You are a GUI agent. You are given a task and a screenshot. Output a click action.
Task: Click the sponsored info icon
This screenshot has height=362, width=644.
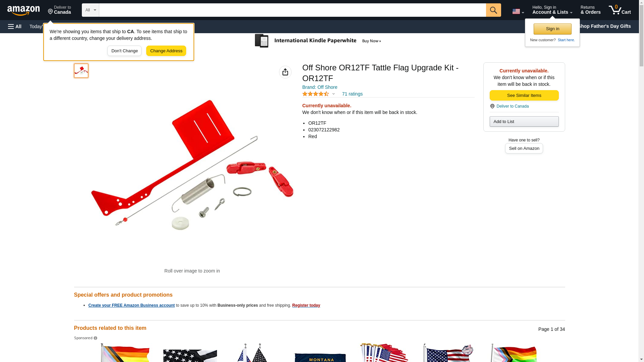tap(96, 338)
